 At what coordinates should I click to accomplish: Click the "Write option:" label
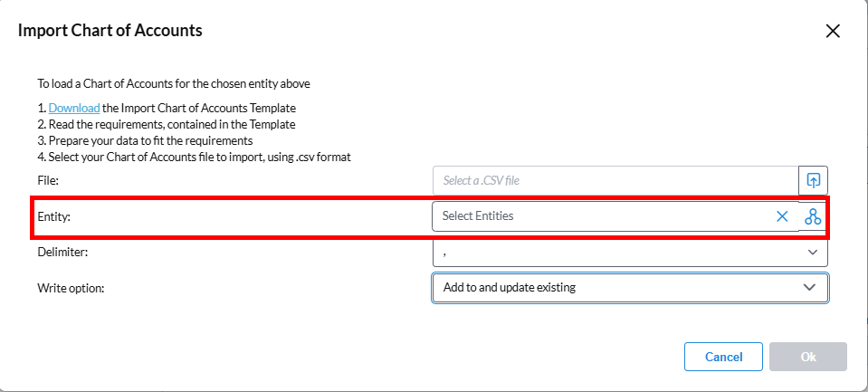click(x=71, y=288)
